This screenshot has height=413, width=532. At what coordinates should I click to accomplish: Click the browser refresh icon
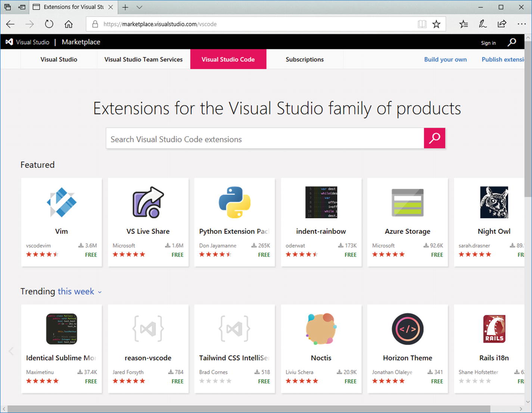49,24
